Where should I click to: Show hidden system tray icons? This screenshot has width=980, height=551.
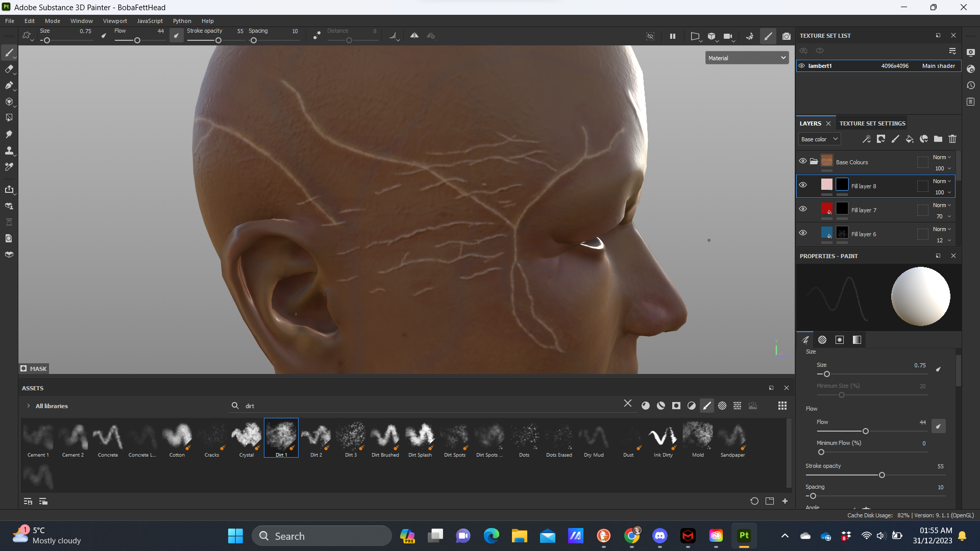(x=785, y=536)
